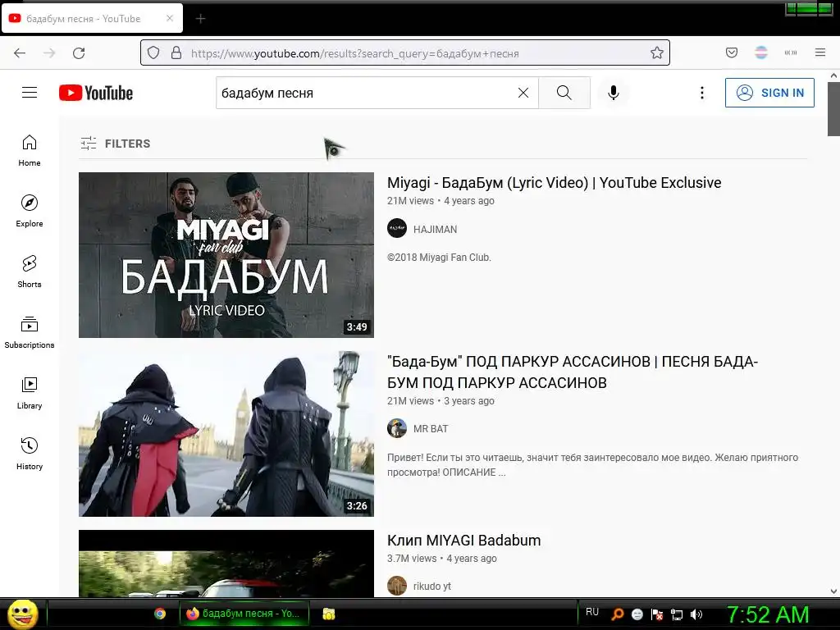Image resolution: width=840 pixels, height=630 pixels.
Task: Open the Клип MIYAGI Badabum title
Action: tap(464, 540)
